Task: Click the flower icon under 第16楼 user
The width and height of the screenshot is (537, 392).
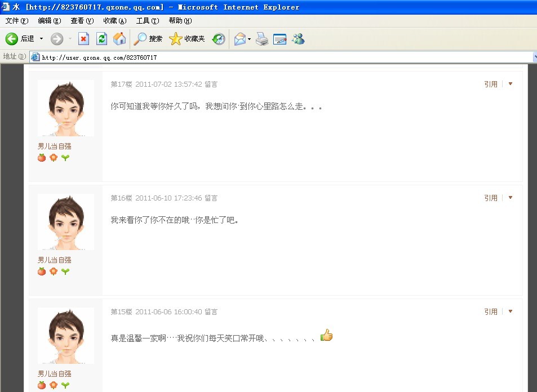Action: click(54, 271)
